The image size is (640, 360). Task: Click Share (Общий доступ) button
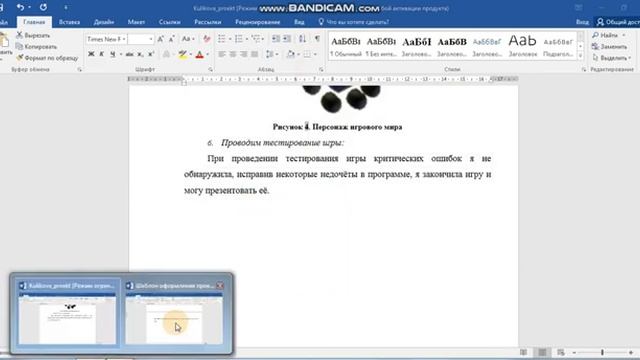[618, 22]
